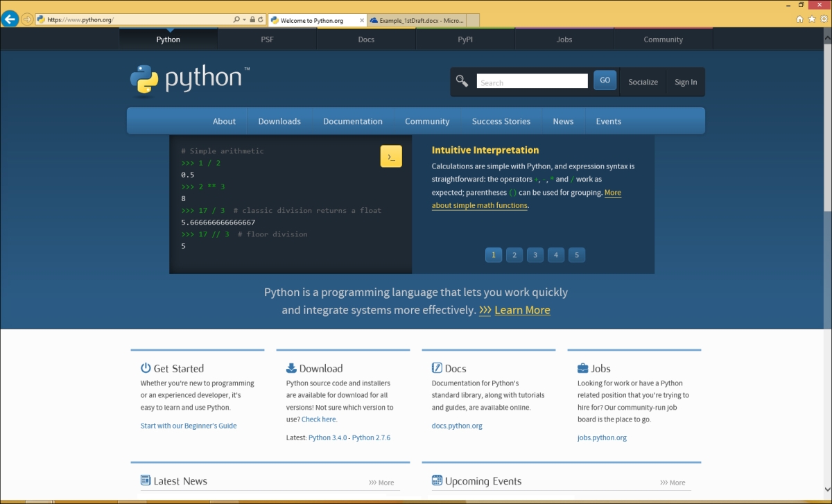Click the Docs section icon

click(x=437, y=368)
